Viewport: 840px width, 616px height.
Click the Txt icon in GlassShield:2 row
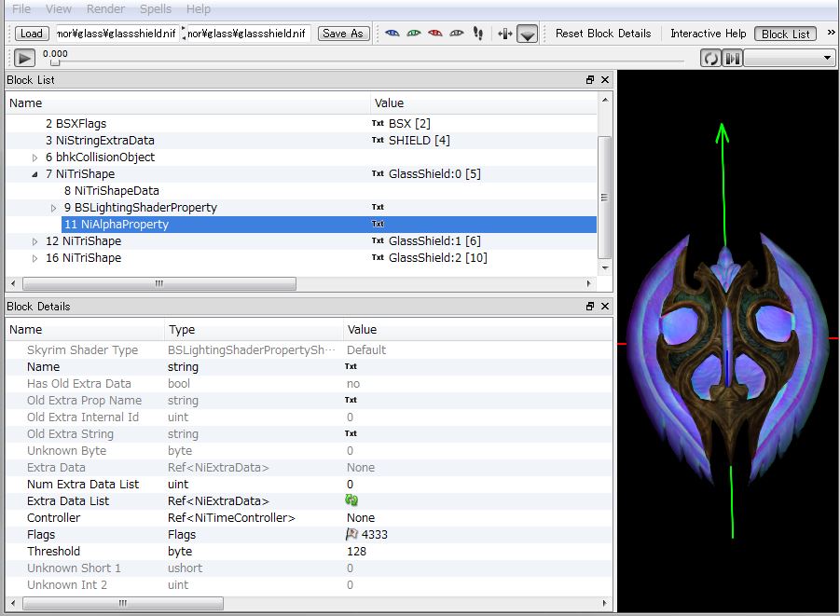378,257
